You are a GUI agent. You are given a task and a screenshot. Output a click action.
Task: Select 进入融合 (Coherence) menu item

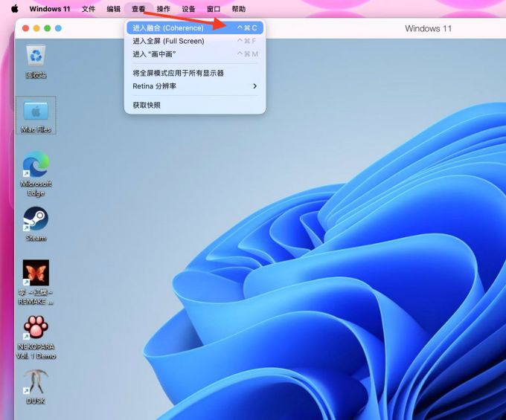coord(195,28)
